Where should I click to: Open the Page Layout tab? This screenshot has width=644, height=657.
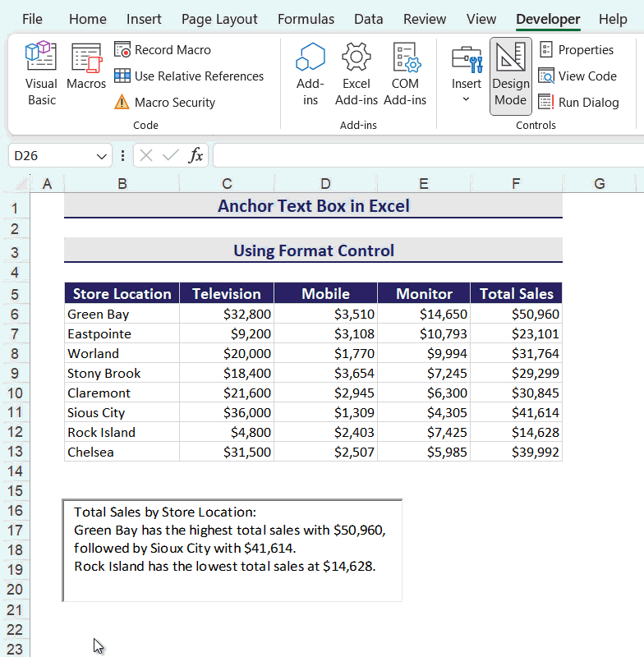(x=219, y=19)
